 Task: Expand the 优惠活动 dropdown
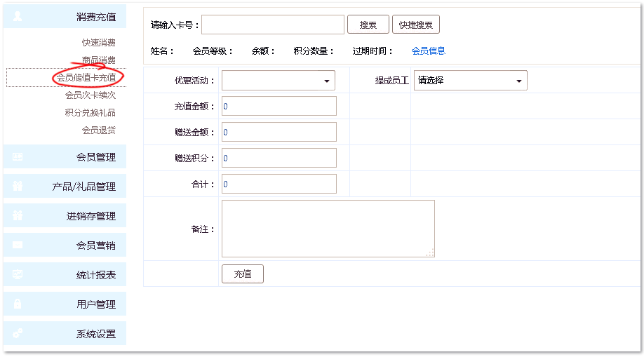pos(279,81)
